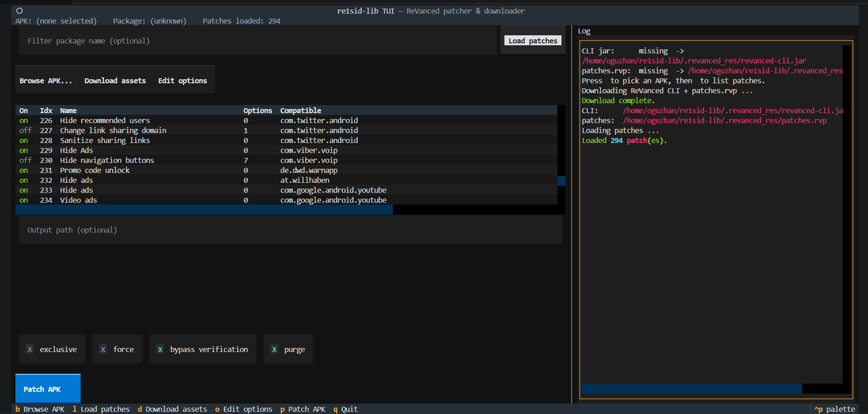Click the On column header
This screenshot has width=868, height=414.
tap(24, 111)
